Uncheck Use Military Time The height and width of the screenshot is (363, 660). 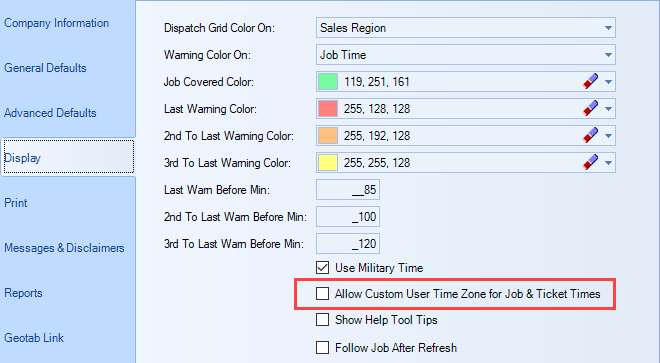[x=322, y=267]
